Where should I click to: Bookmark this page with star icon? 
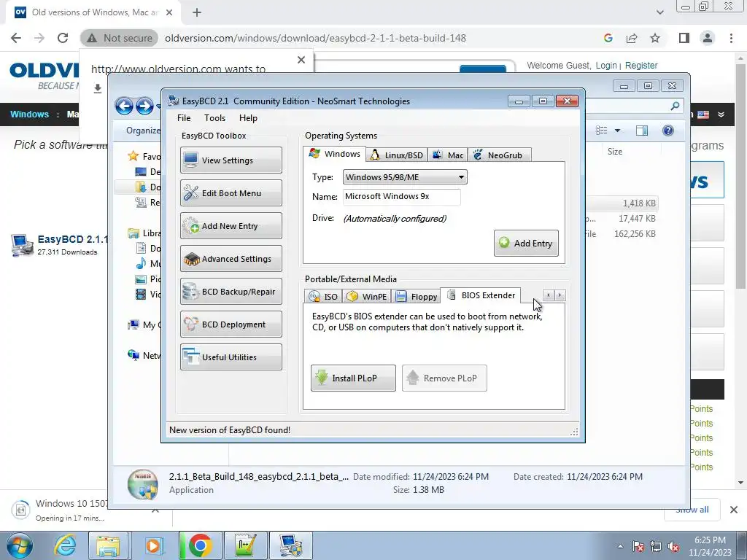click(655, 38)
